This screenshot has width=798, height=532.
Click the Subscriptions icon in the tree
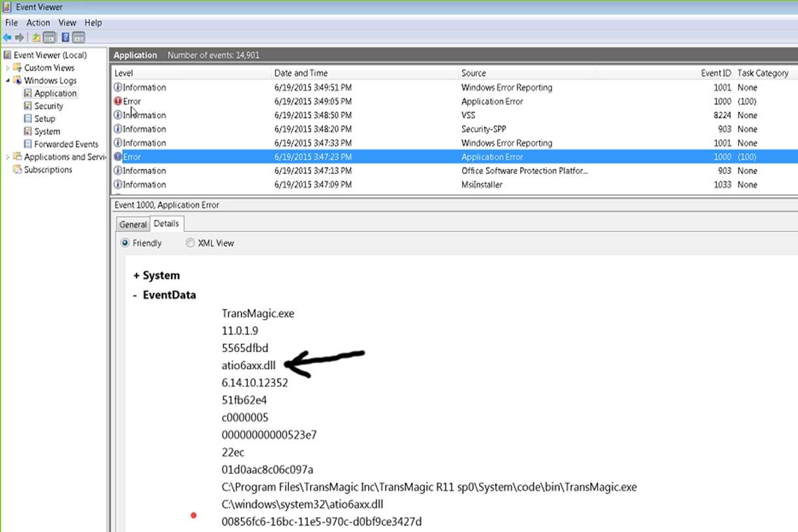[18, 170]
